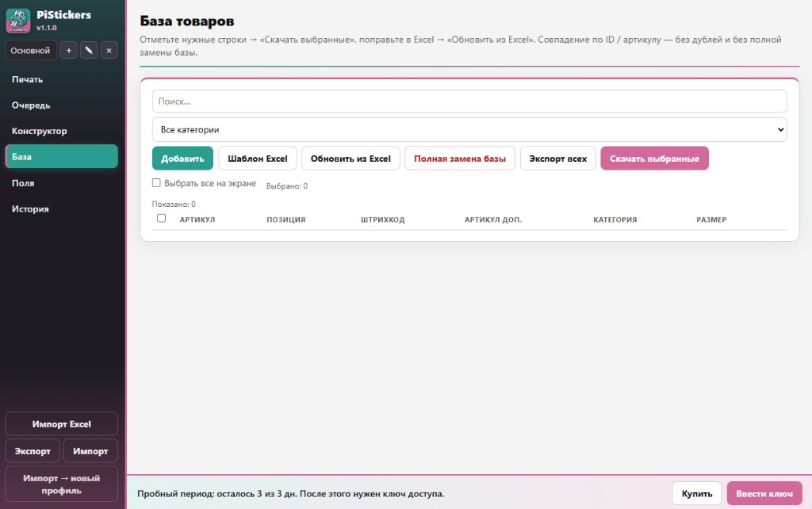Click the ШТРИХКОД column header
The image size is (812, 509).
click(x=383, y=220)
